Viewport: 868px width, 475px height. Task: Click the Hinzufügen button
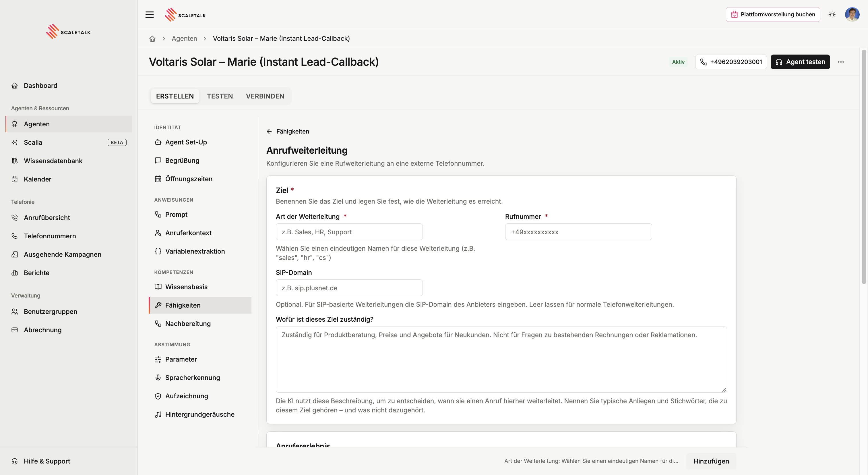pyautogui.click(x=711, y=461)
